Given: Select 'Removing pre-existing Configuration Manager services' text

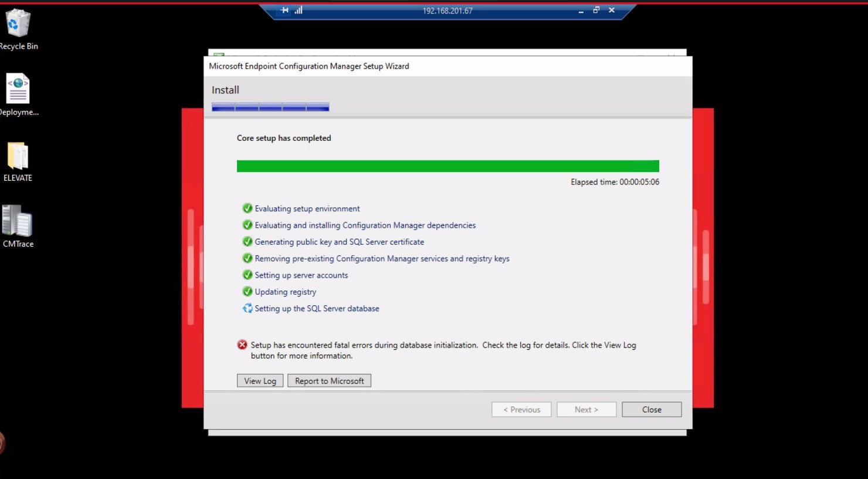Looking at the screenshot, I should click(382, 258).
